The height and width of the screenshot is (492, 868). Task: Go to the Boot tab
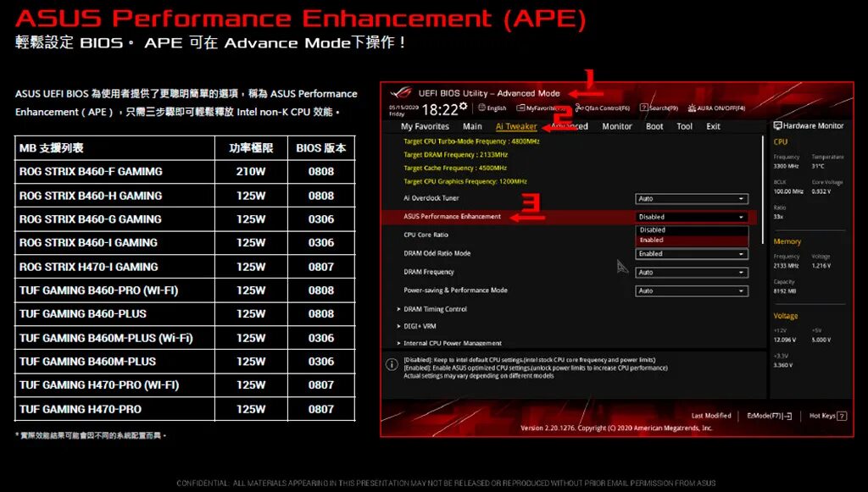click(654, 126)
